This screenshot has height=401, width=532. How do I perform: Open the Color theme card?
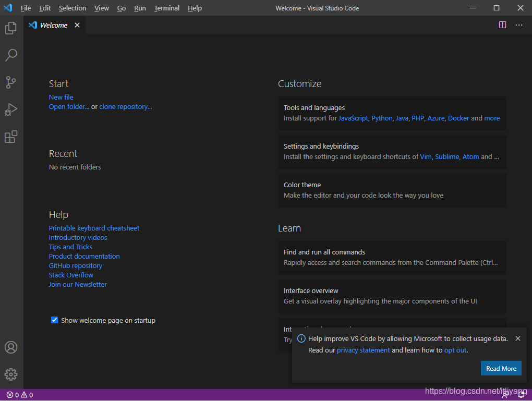click(x=392, y=191)
